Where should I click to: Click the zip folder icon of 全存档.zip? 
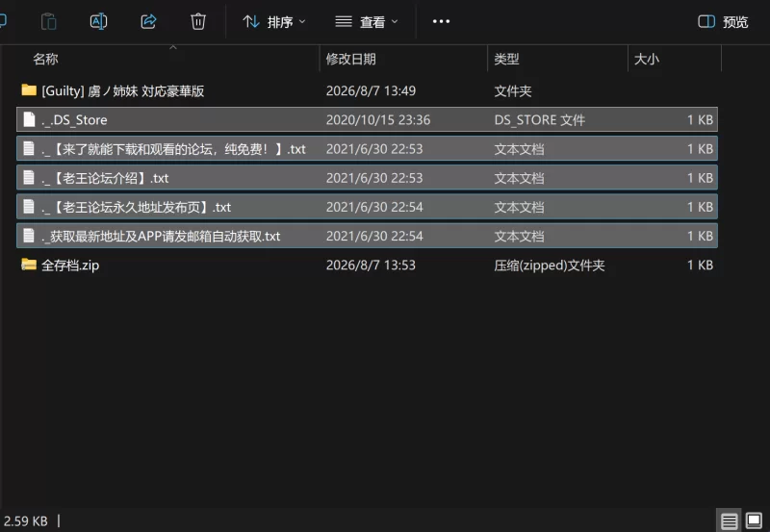click(x=29, y=265)
